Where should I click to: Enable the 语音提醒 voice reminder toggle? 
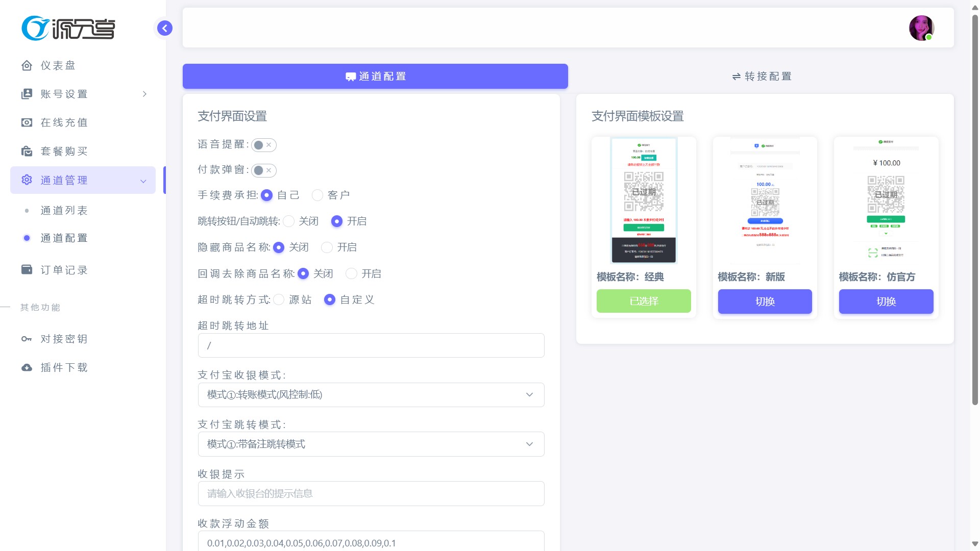[x=264, y=145]
